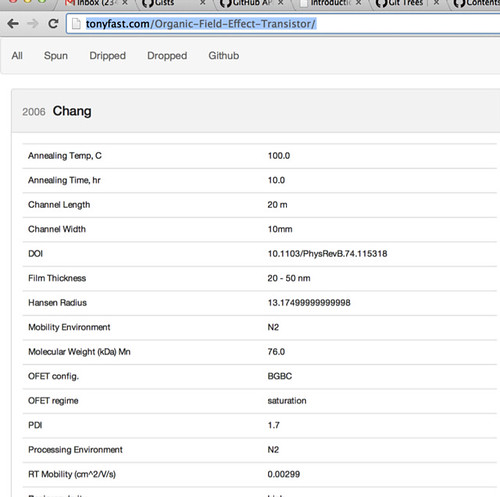The height and width of the screenshot is (497, 500).
Task: Reload the page with the refresh icon
Action: click(x=53, y=24)
